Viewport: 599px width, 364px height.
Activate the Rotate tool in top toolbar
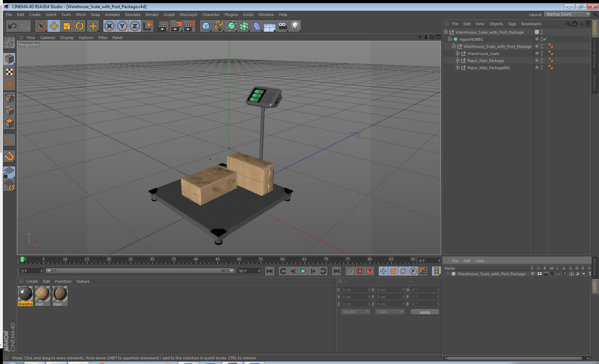coord(80,26)
